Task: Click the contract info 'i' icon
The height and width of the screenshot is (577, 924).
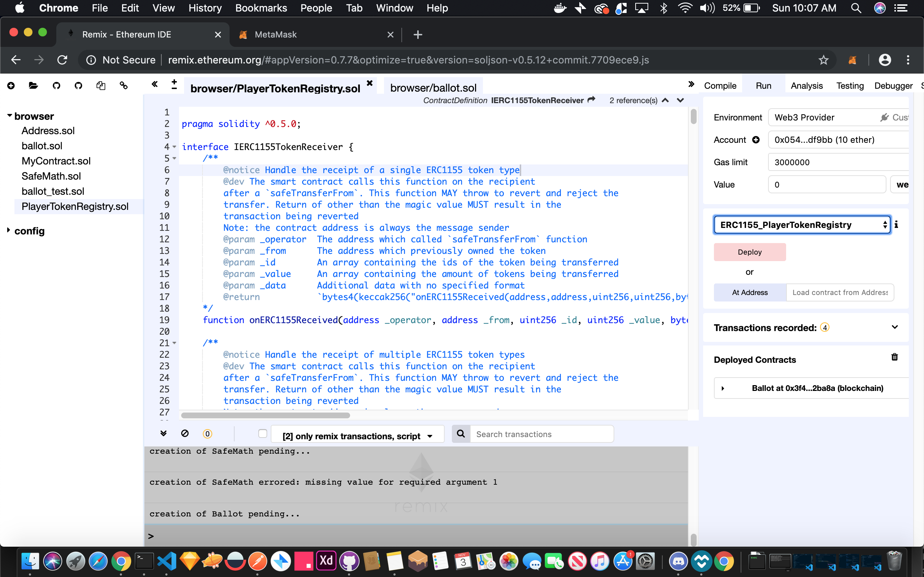Action: [x=896, y=225]
